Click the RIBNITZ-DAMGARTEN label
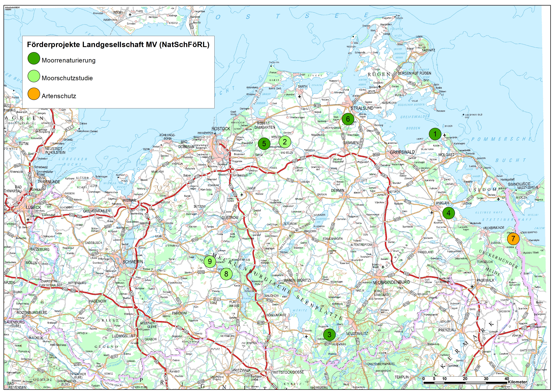 click(x=265, y=125)
